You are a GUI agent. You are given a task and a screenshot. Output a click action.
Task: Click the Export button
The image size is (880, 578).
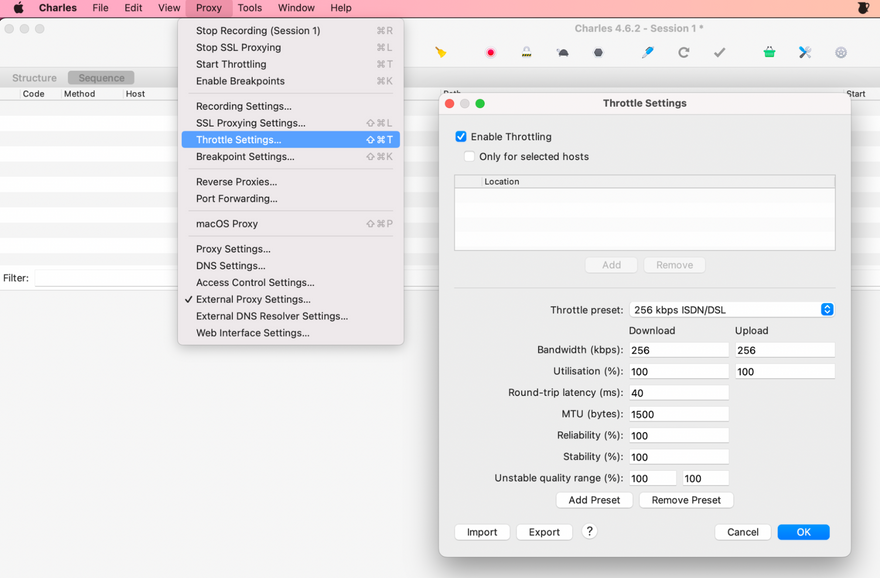[544, 532]
